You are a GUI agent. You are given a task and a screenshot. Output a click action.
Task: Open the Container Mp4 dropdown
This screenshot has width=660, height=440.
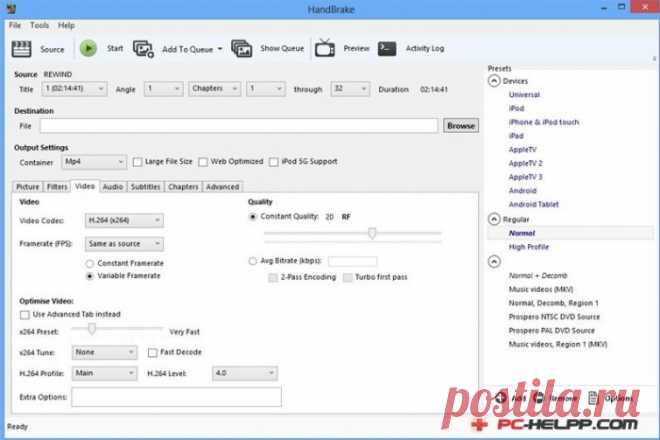(94, 162)
